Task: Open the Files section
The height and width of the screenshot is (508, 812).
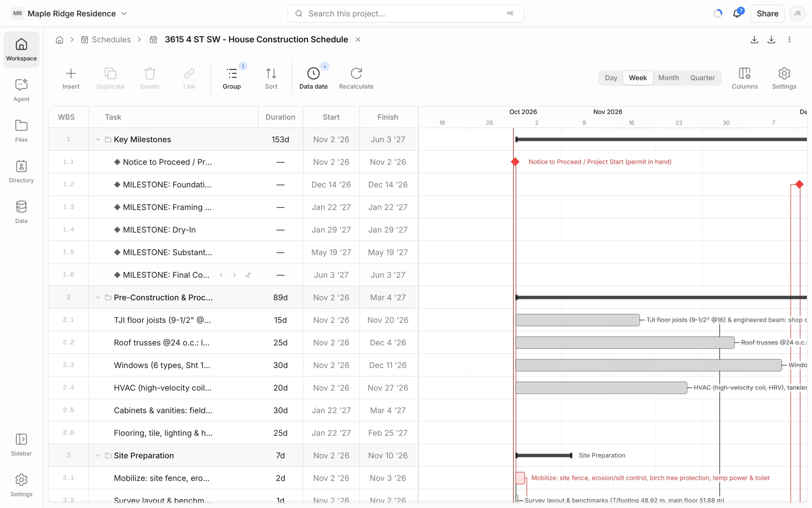Action: tap(21, 131)
